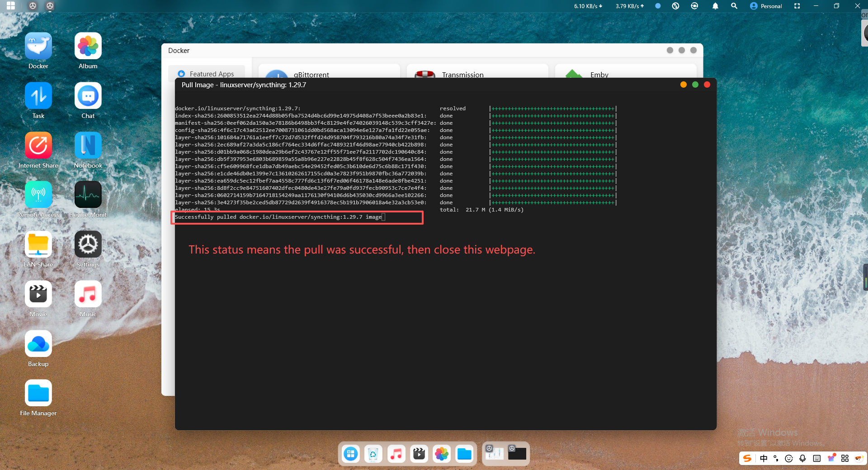Click the Pull Image window title text
868x470 pixels.
click(x=244, y=85)
